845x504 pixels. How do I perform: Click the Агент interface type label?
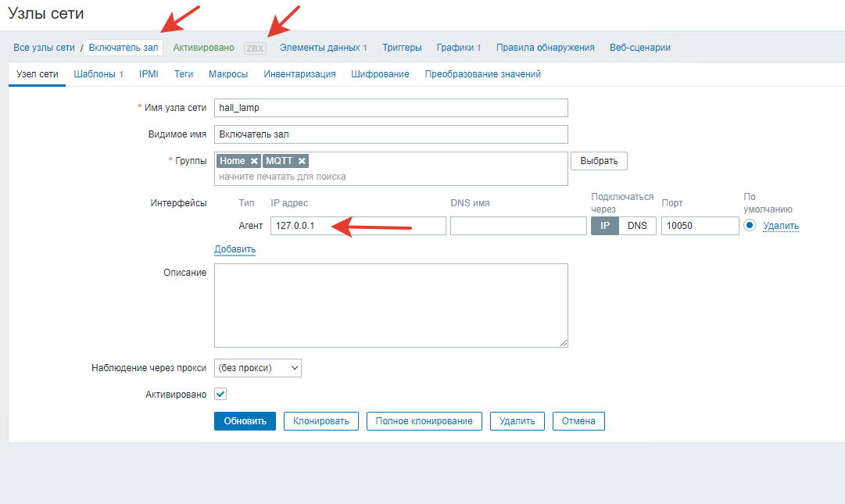tap(251, 226)
